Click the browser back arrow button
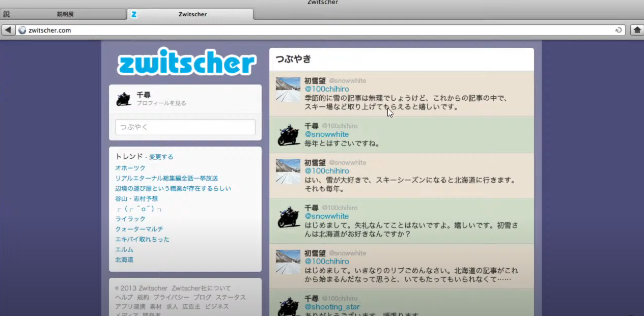 (8, 30)
